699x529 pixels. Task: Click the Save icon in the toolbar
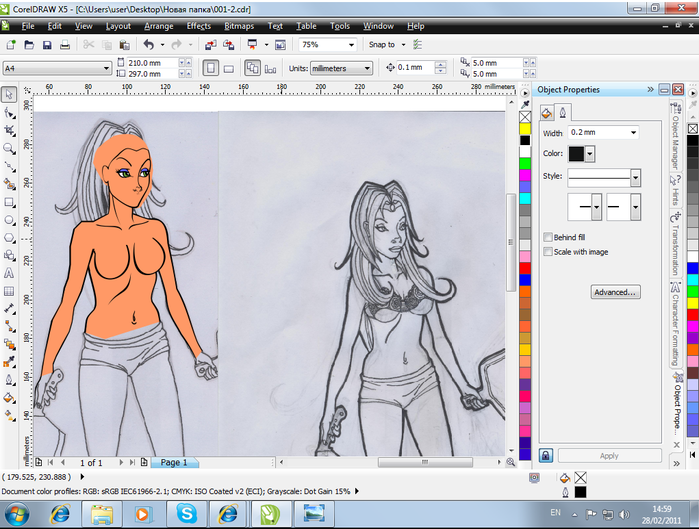(x=46, y=45)
